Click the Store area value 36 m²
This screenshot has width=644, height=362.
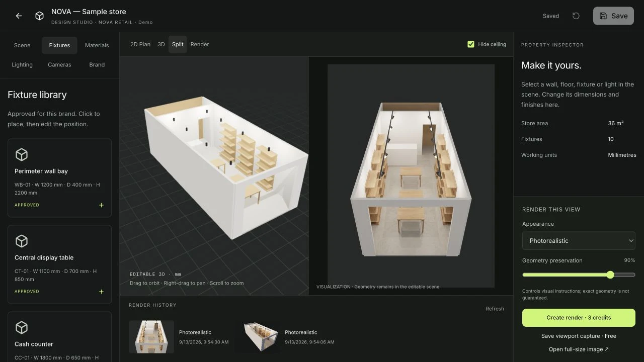pos(616,123)
